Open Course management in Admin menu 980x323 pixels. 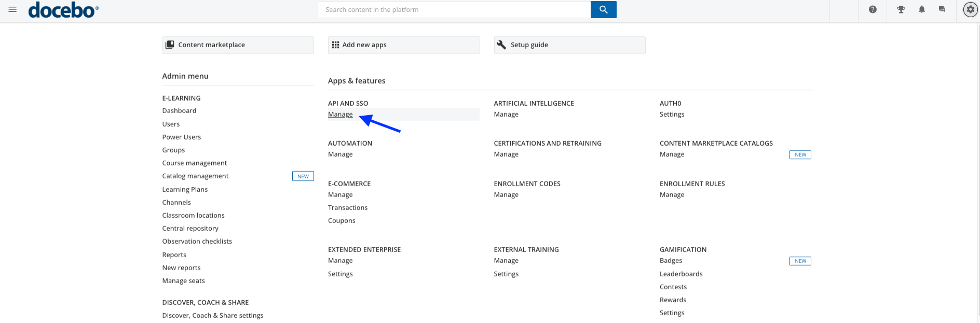click(x=195, y=163)
